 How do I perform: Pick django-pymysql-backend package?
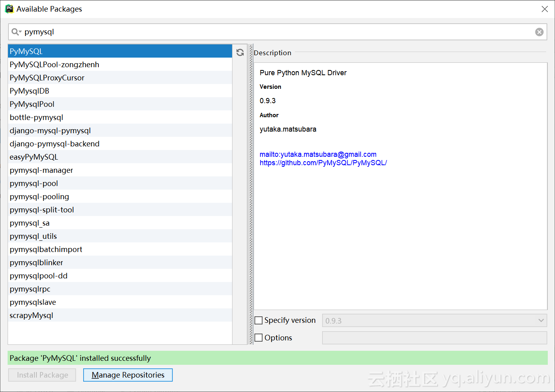[x=120, y=144]
